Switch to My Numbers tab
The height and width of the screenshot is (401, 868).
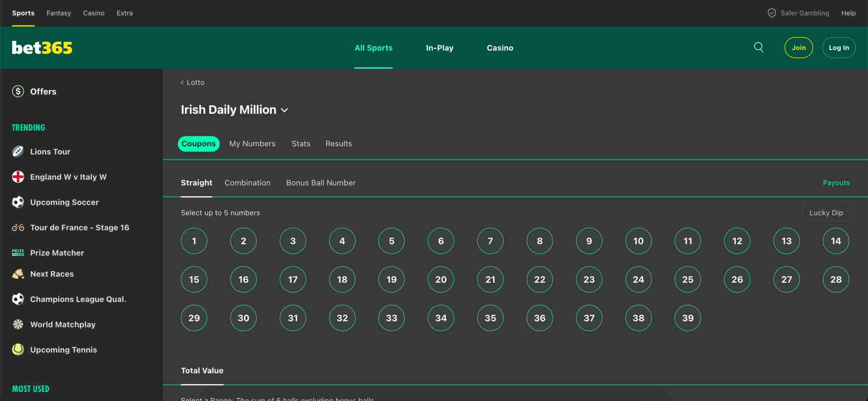[x=252, y=144]
